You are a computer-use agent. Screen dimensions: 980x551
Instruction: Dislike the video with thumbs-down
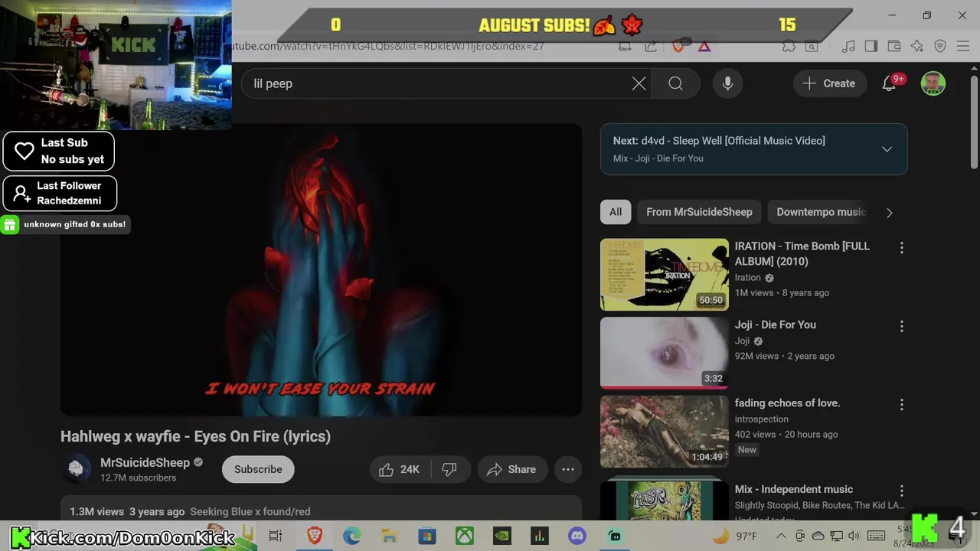[449, 469]
